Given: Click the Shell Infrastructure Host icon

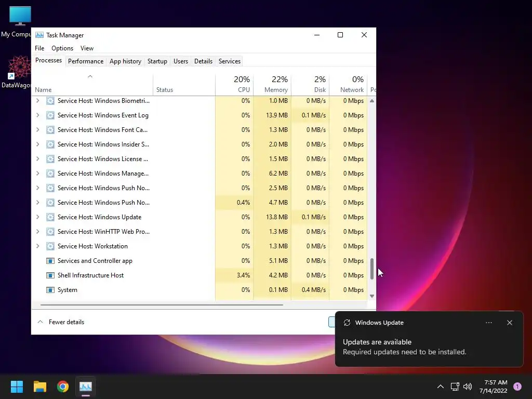Looking at the screenshot, I should click(x=50, y=275).
